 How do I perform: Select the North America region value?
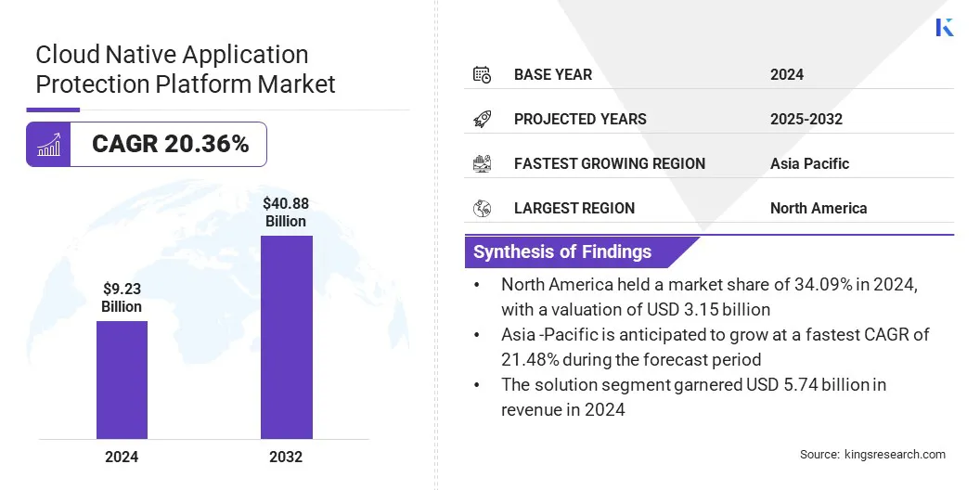pos(818,208)
